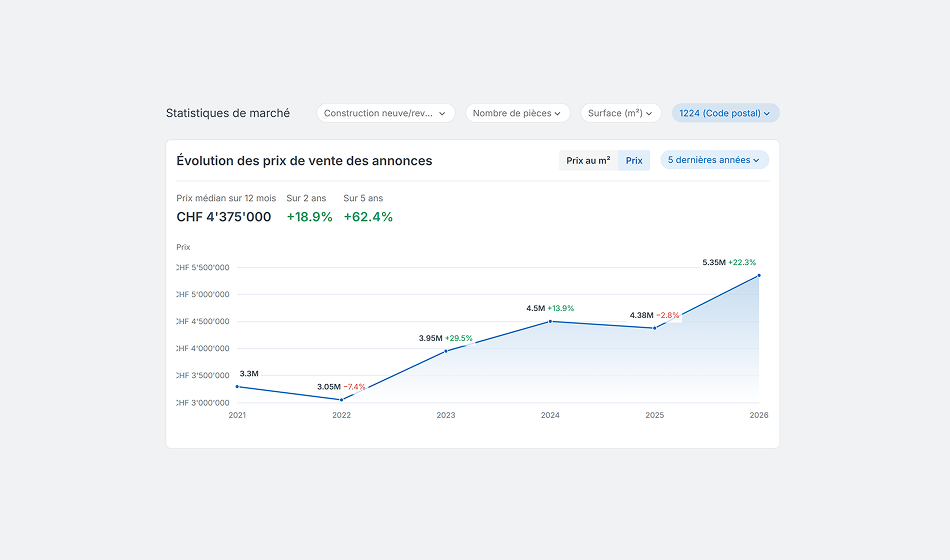
Task: Click the +62.4% five-year change value
Action: (x=368, y=217)
